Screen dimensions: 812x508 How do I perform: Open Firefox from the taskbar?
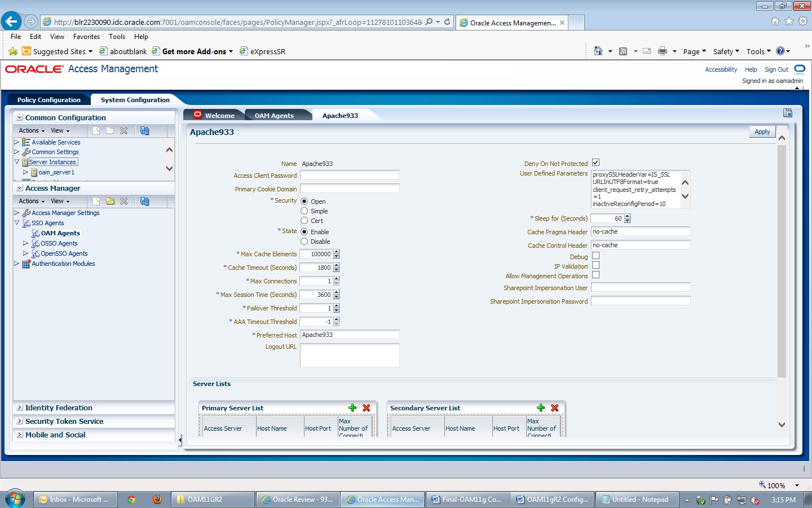tap(157, 500)
